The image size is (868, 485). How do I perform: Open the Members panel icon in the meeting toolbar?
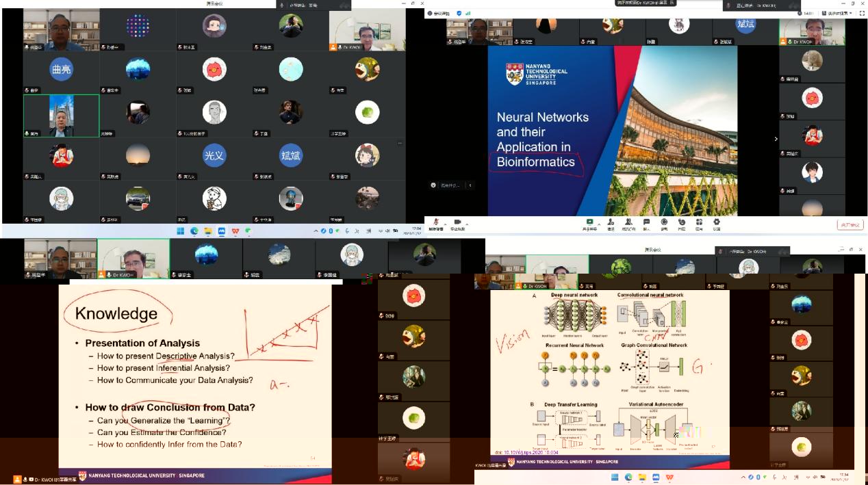[x=628, y=224]
